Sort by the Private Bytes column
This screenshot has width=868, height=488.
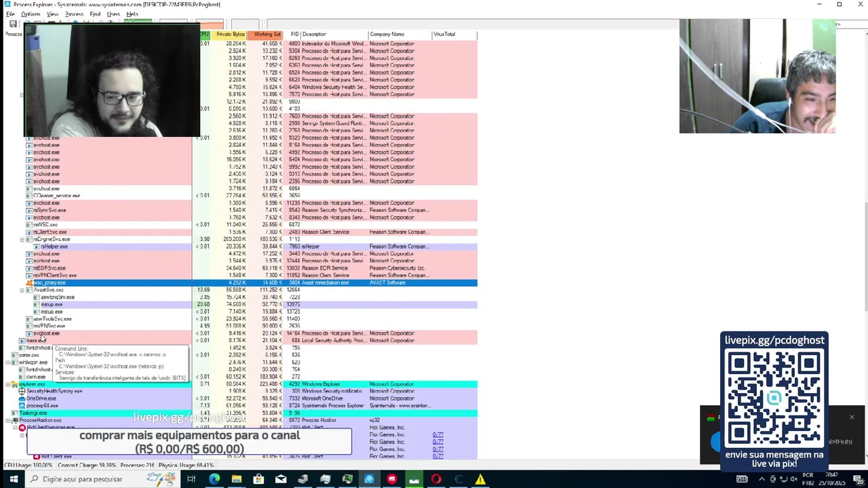229,34
